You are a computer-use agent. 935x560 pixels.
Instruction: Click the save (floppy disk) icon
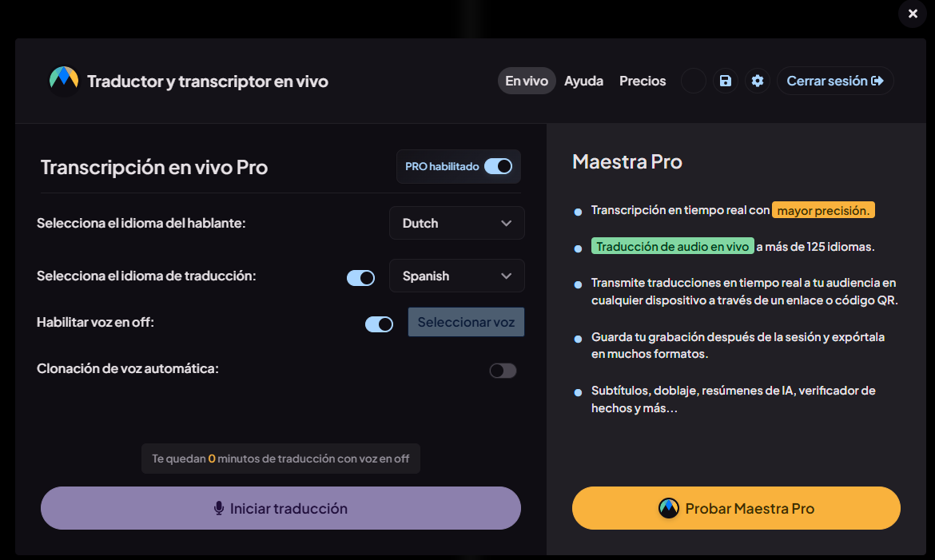(725, 81)
